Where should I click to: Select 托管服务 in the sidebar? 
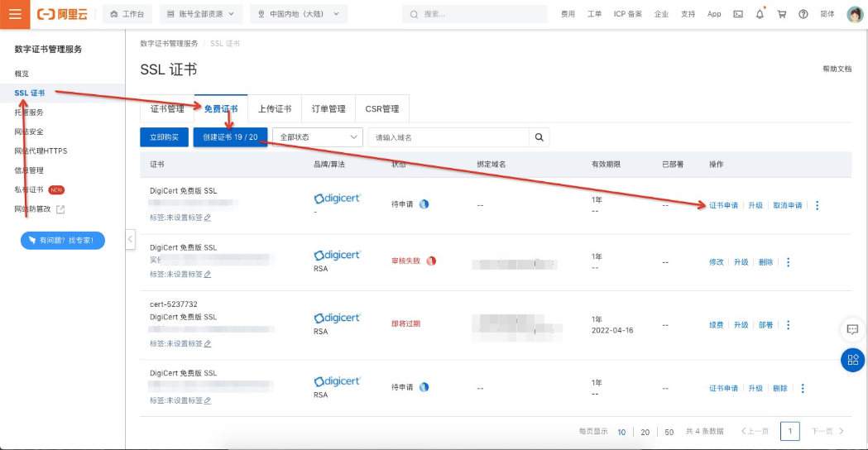(x=29, y=112)
